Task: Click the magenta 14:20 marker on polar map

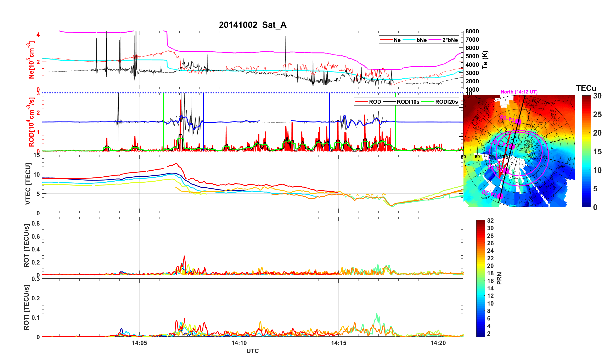Action: [x=500, y=196]
